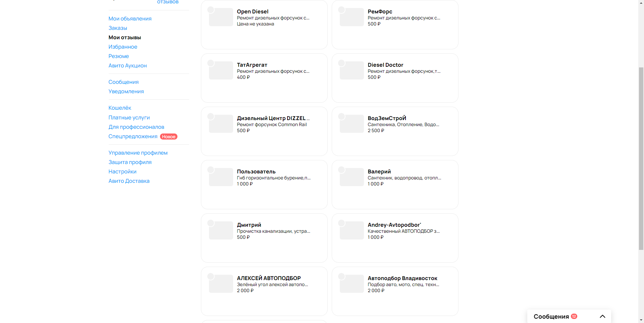Click Подбор авто, мото, спец. техн... description

[403, 284]
